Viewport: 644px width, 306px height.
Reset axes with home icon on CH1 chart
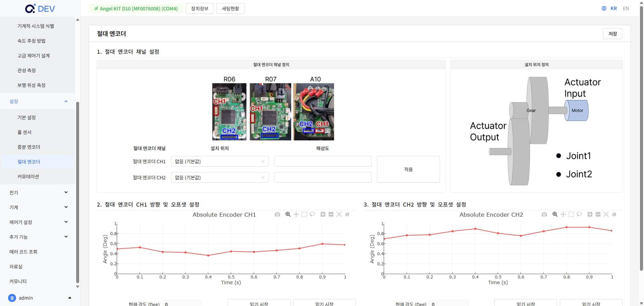tap(347, 214)
